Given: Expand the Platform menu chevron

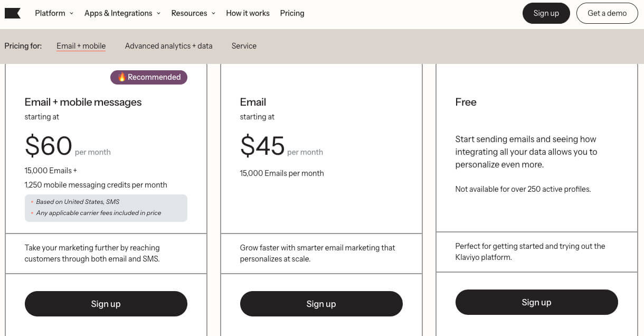Looking at the screenshot, I should pos(71,14).
